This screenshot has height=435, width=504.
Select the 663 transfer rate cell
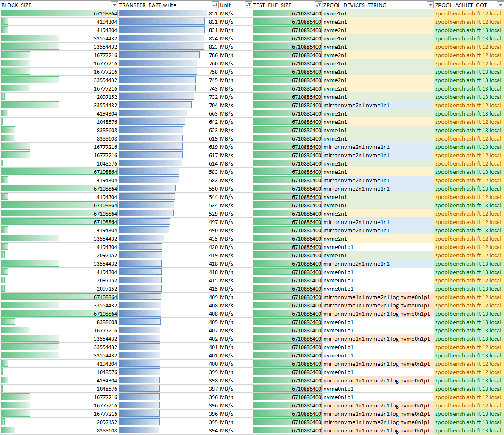point(169,113)
